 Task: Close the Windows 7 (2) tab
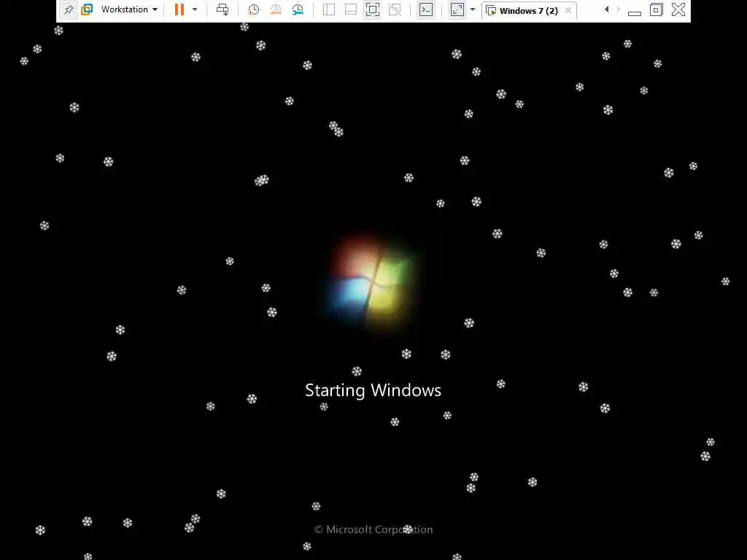(568, 10)
